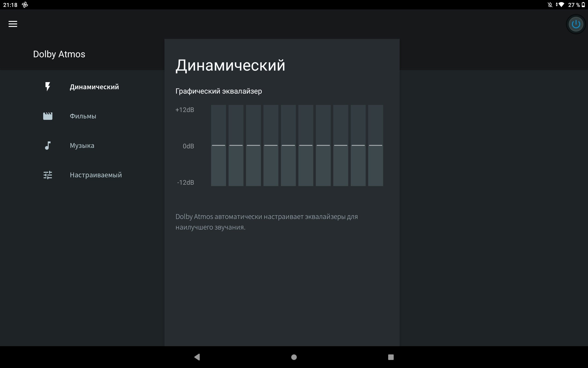
Task: Tap the Android home navigation button
Action: 294,357
